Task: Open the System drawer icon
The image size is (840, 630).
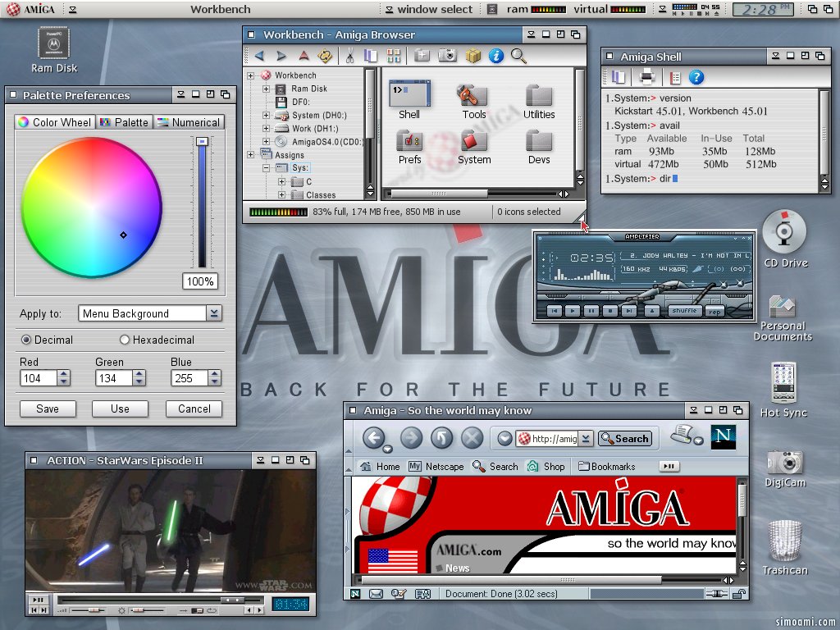Action: click(474, 147)
